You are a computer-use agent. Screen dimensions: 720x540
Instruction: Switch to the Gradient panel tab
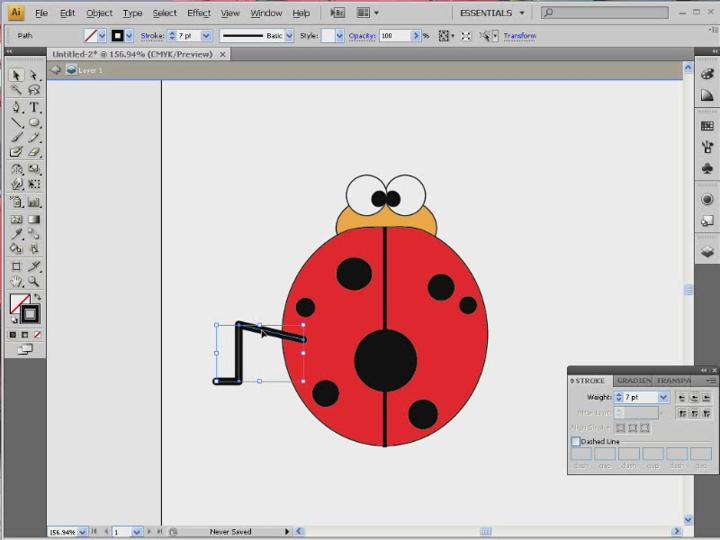click(634, 381)
